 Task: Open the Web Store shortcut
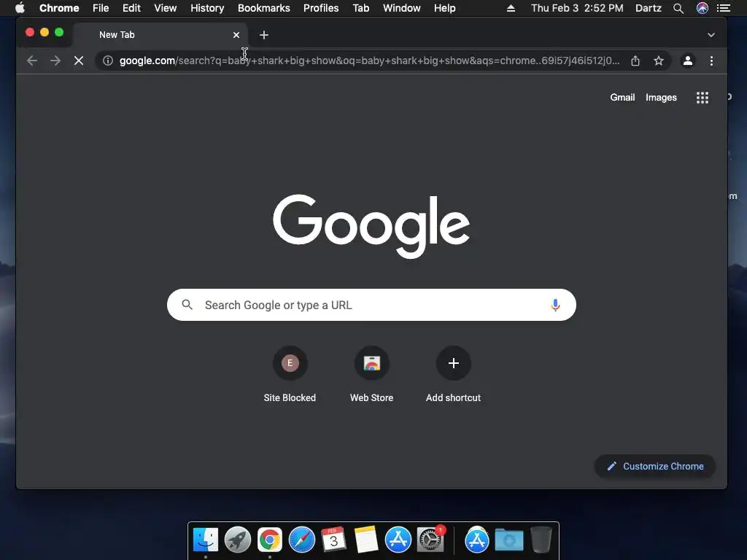371,375
